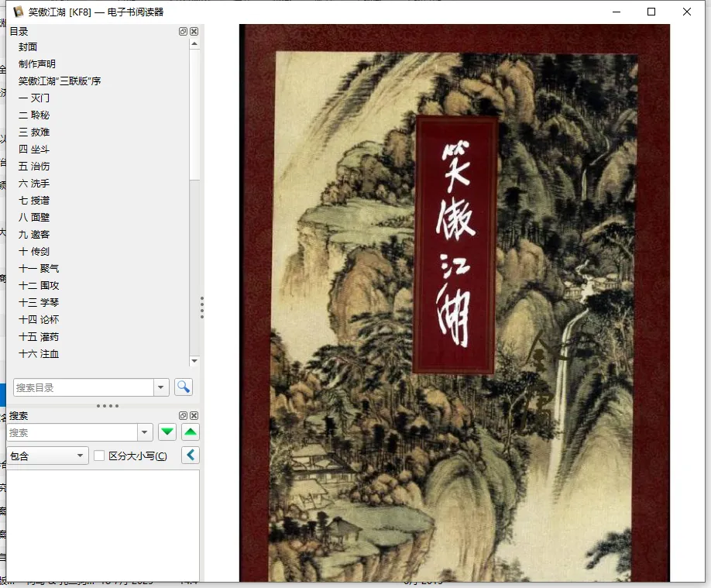The image size is (711, 588).
Task: Jump to chapter 十二 围攻
Action: (39, 285)
